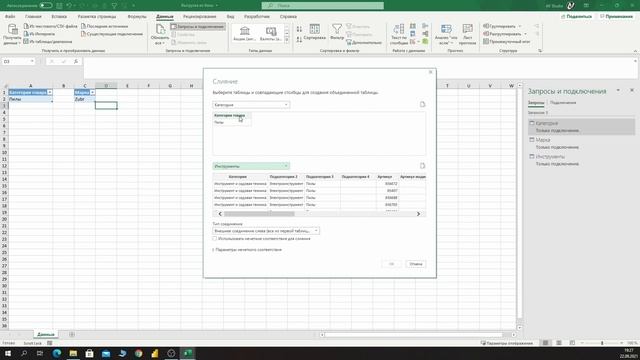Open filter dropdown on Марка header
640x360 pixels.
click(x=92, y=93)
